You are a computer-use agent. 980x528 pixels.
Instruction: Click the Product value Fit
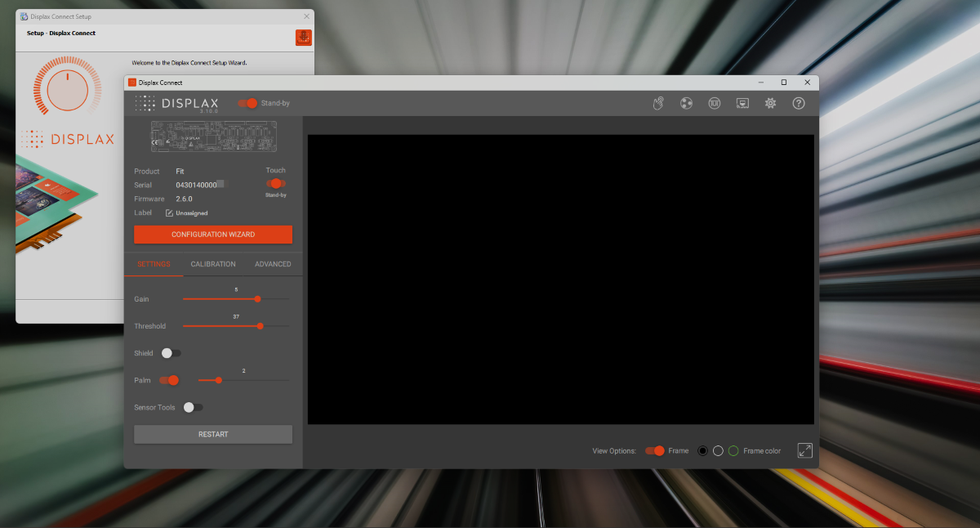coord(180,171)
